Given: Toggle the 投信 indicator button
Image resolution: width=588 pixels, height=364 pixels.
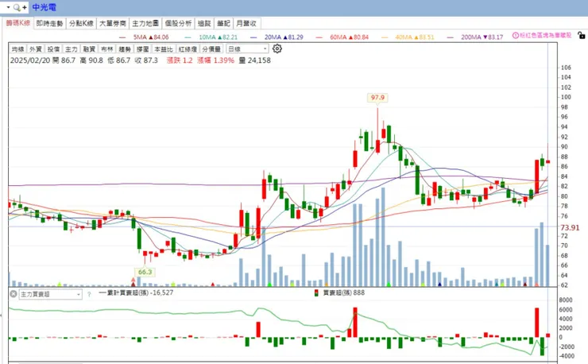Looking at the screenshot, I should click(53, 49).
